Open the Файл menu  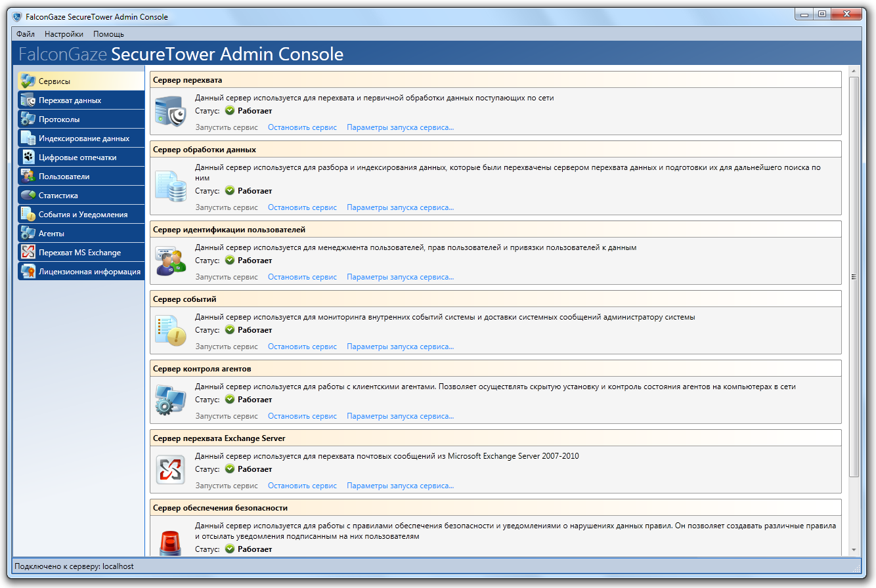click(26, 34)
